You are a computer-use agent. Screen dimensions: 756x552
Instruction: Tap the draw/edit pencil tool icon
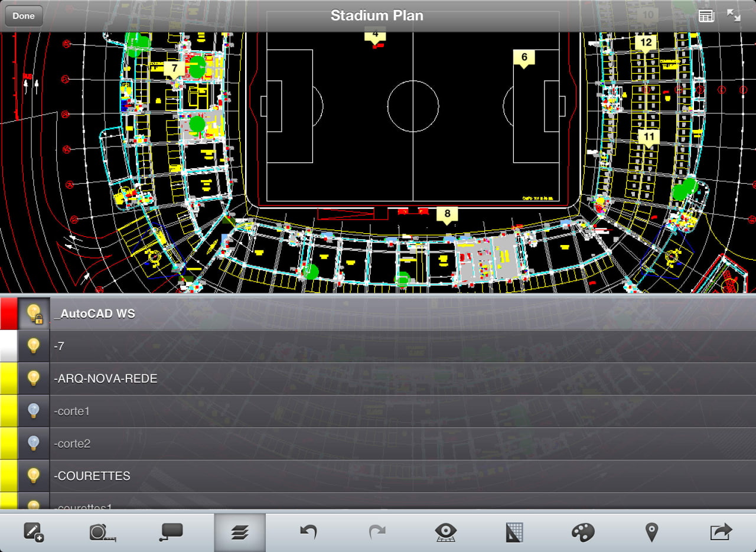33,533
